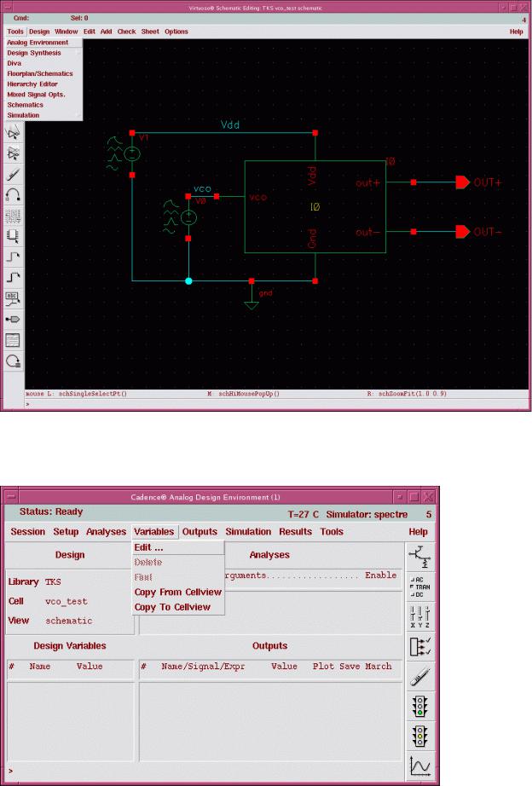Open the Options menu in schematic editor
The height and width of the screenshot is (786, 532).
pyautogui.click(x=176, y=31)
